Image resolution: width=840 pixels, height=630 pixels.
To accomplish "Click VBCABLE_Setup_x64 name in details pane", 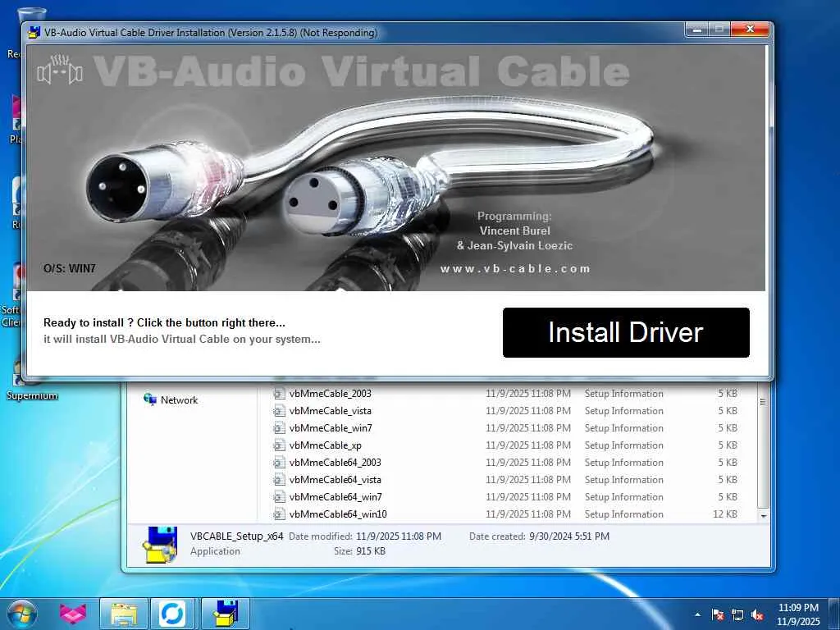I will (x=237, y=536).
